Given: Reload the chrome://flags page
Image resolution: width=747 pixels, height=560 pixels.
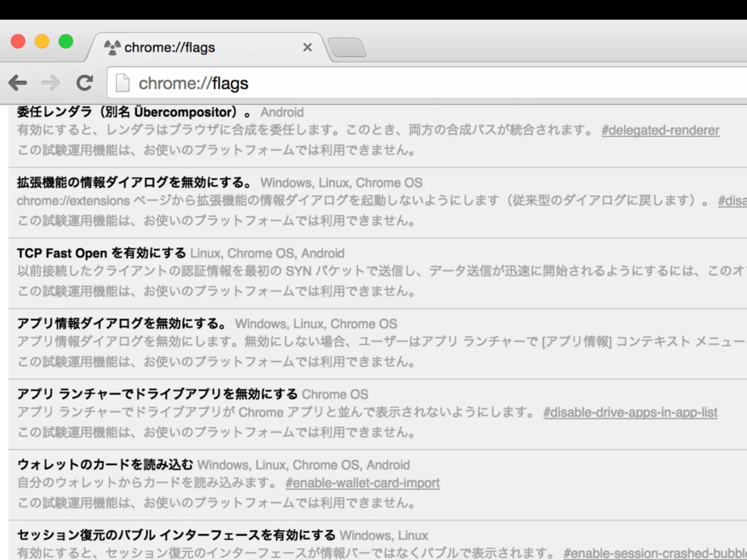Looking at the screenshot, I should coord(85,83).
